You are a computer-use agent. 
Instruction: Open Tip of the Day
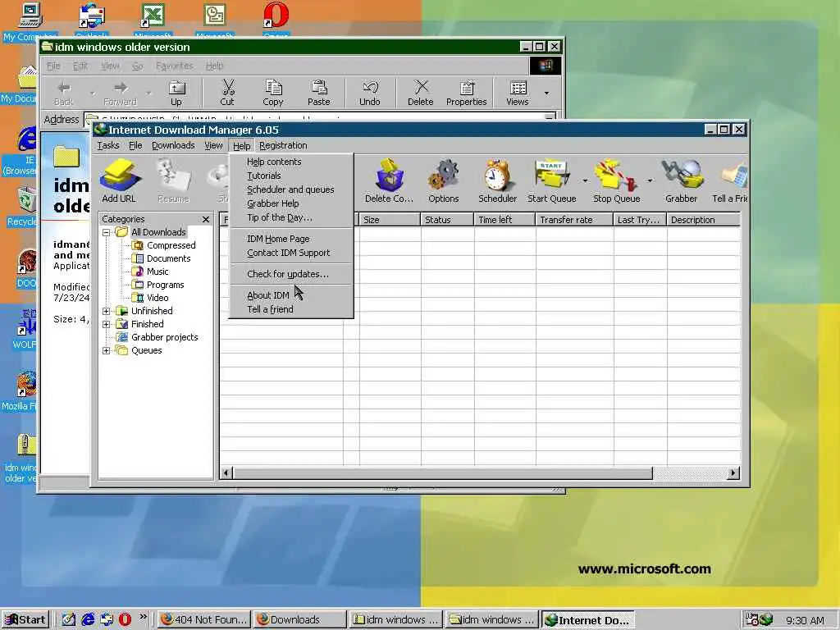tap(291, 217)
